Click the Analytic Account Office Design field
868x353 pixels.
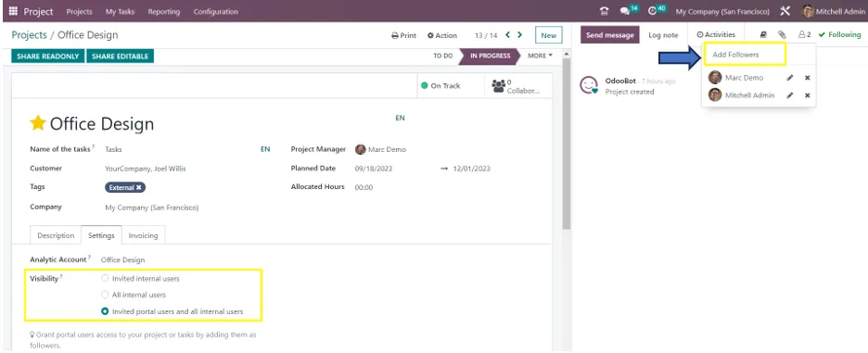click(123, 259)
